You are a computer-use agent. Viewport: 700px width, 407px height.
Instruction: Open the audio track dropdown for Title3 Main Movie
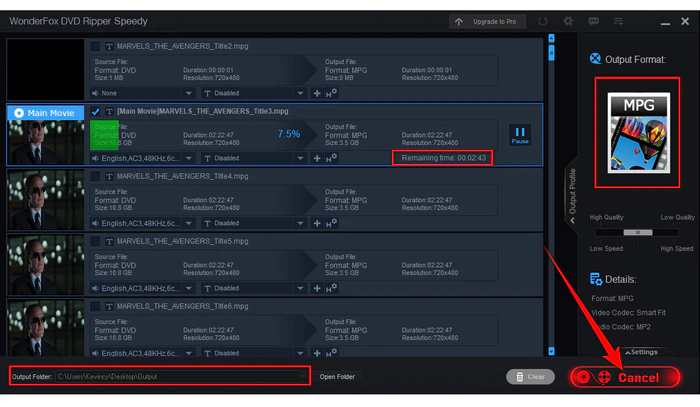[x=142, y=158]
